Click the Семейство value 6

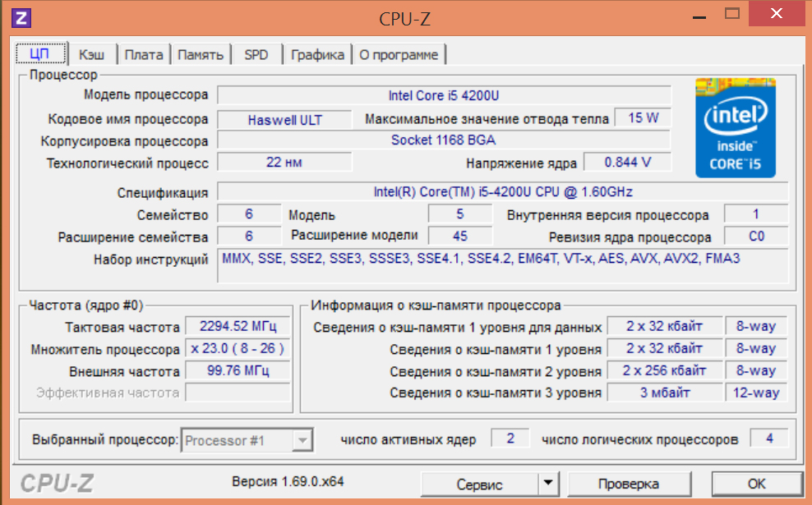(x=249, y=213)
